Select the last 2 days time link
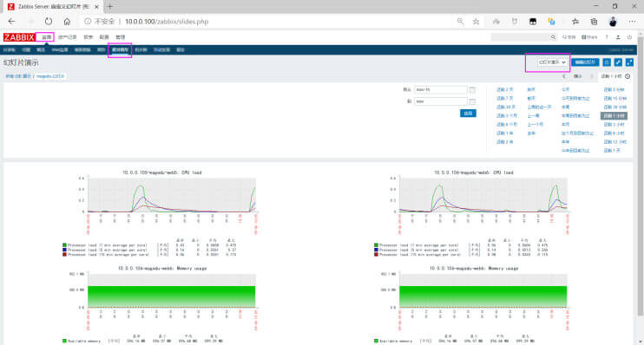644x345 pixels. [x=504, y=89]
